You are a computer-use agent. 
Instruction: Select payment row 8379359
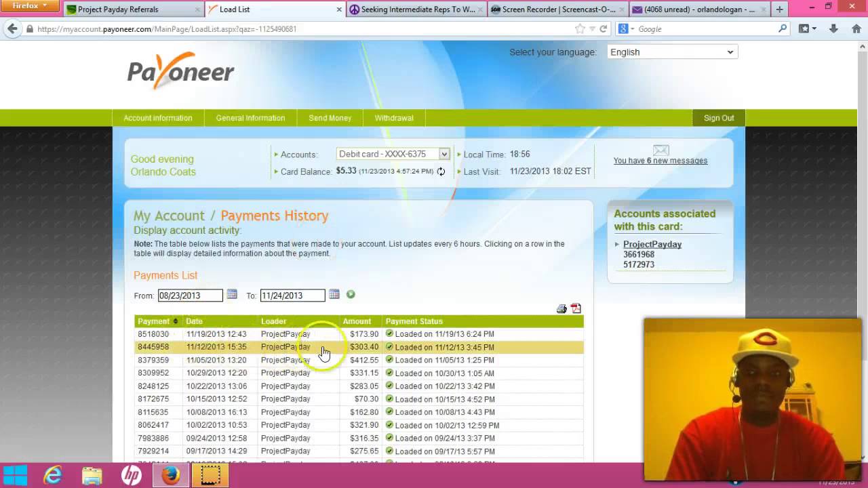tap(359, 360)
